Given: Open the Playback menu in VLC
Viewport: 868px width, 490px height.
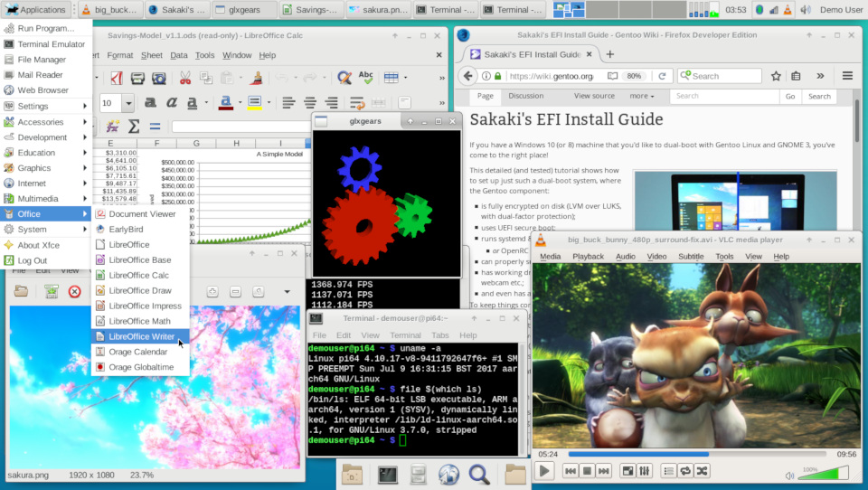Looking at the screenshot, I should point(588,257).
